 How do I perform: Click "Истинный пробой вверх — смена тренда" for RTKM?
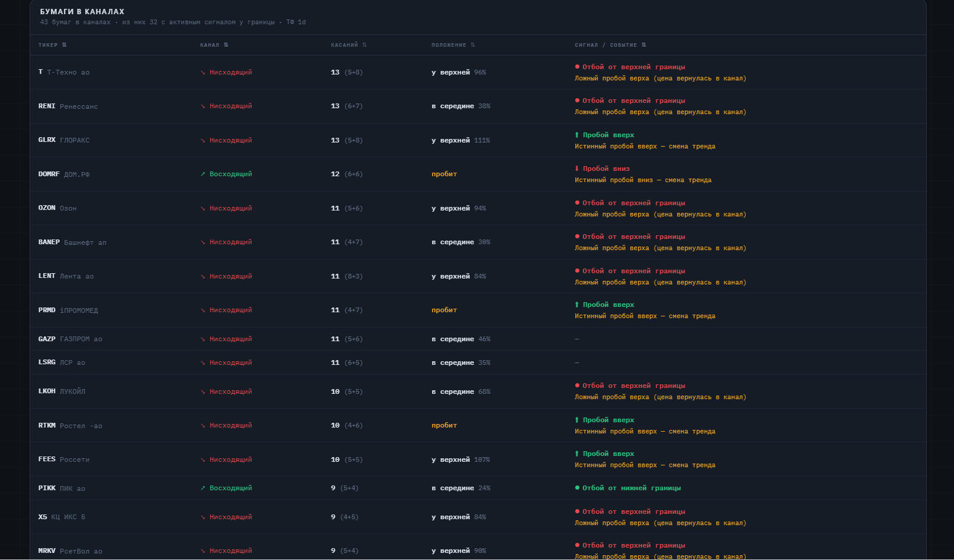pos(645,432)
